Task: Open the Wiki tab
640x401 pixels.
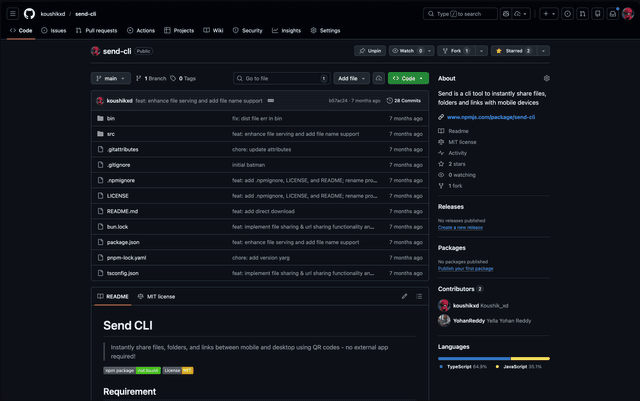Action: click(213, 31)
